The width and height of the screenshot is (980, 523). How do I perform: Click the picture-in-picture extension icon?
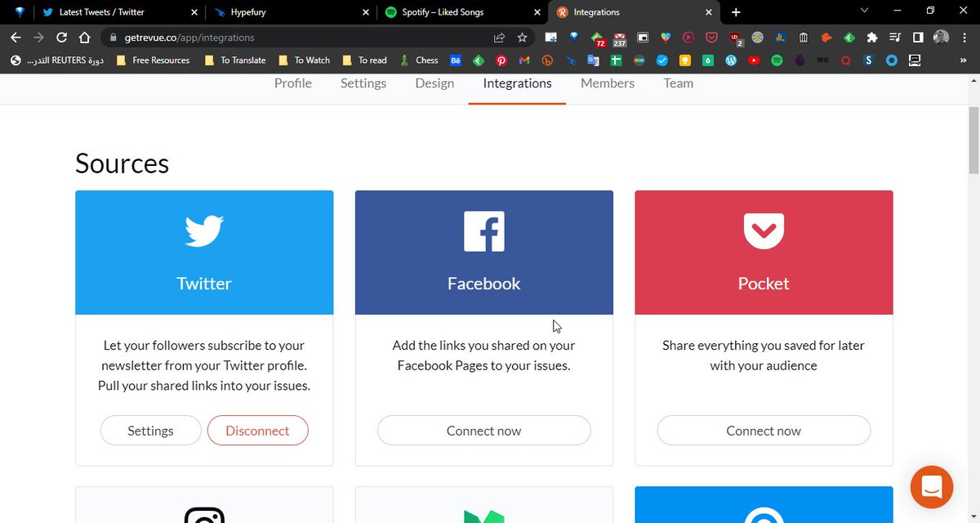click(643, 38)
